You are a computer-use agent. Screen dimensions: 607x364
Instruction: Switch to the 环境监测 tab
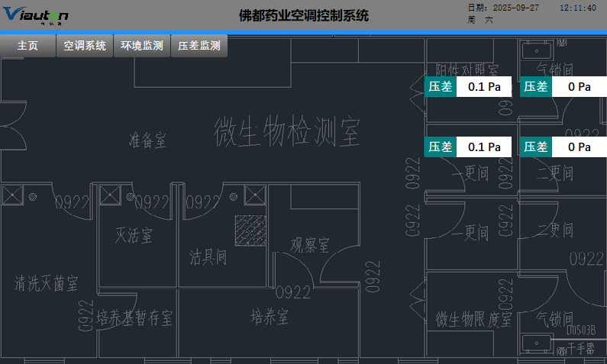[142, 46]
